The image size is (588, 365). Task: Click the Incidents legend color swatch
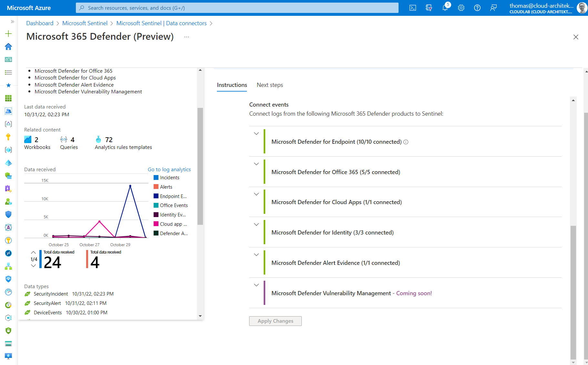156,178
